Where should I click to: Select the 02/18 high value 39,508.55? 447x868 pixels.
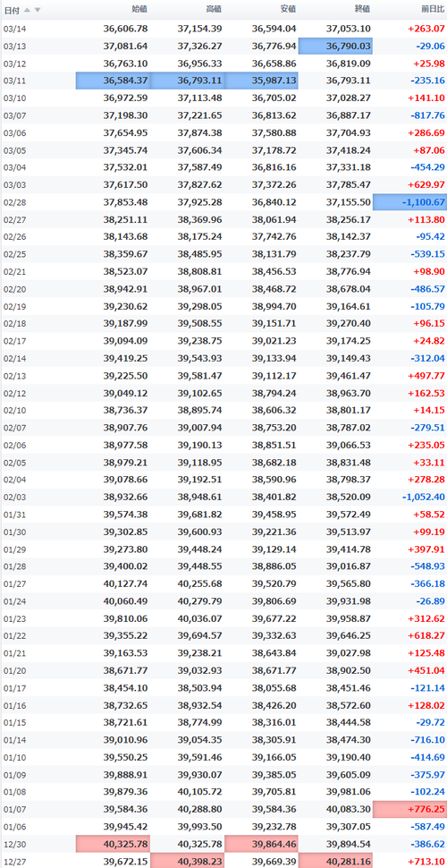[199, 324]
